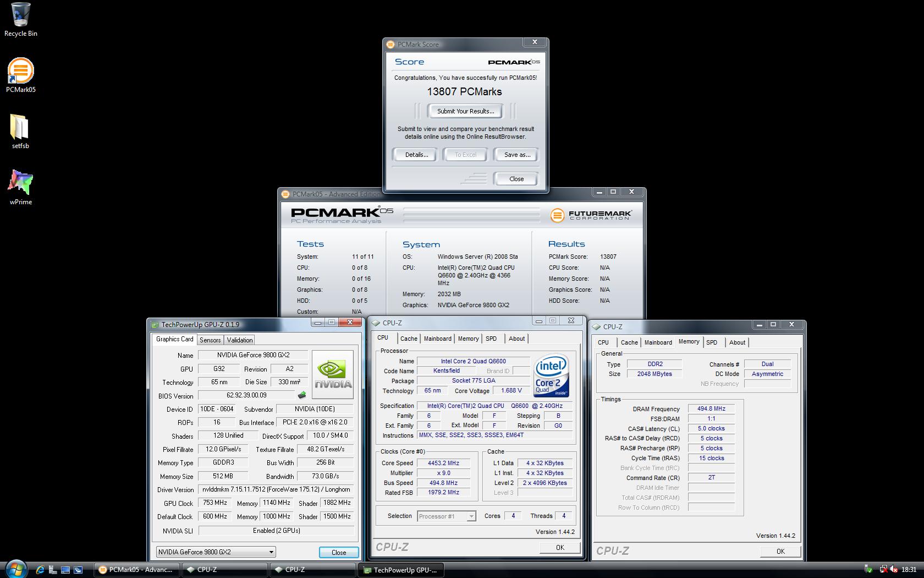Click the system clock showing 18:31

click(909, 570)
